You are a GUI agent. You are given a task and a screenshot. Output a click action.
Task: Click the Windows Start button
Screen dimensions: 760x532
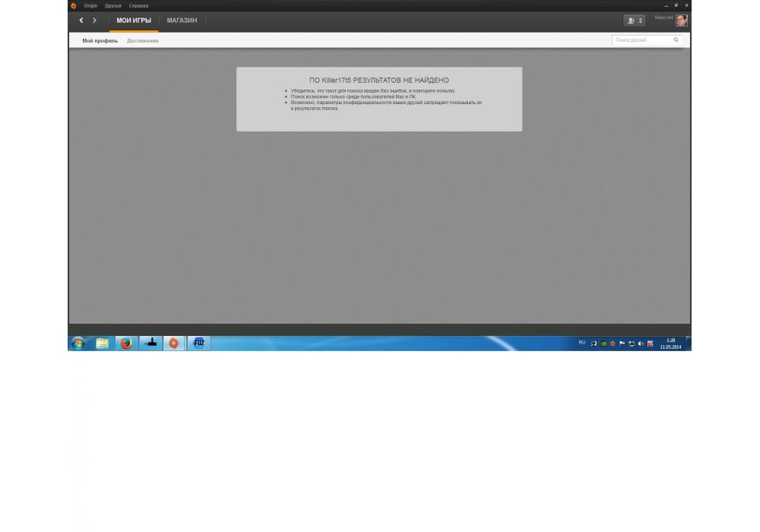coord(78,344)
